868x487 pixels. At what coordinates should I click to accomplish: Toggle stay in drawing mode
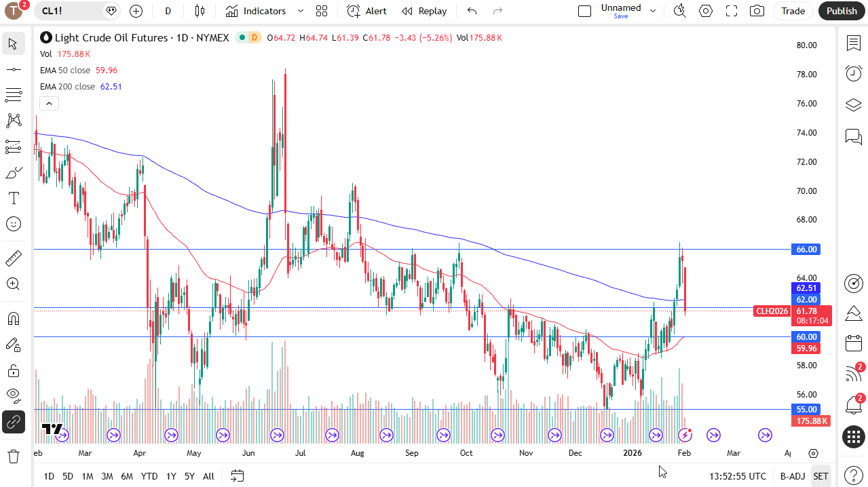pyautogui.click(x=13, y=345)
